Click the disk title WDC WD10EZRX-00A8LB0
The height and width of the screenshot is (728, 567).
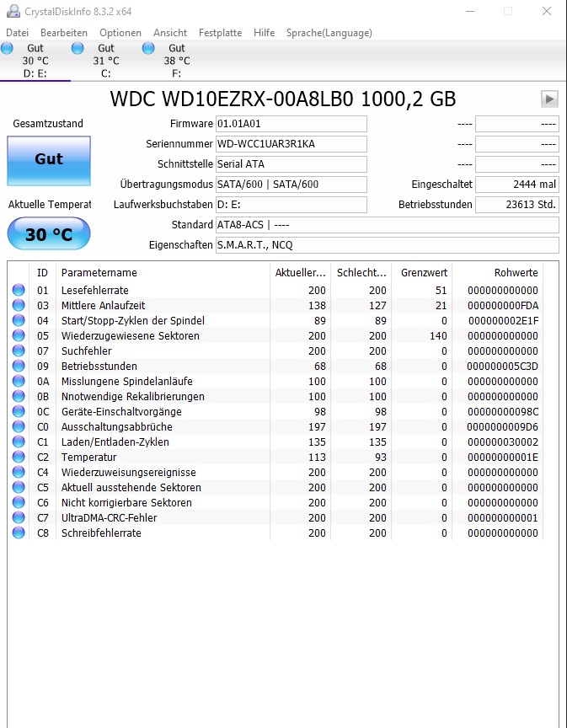tap(283, 99)
